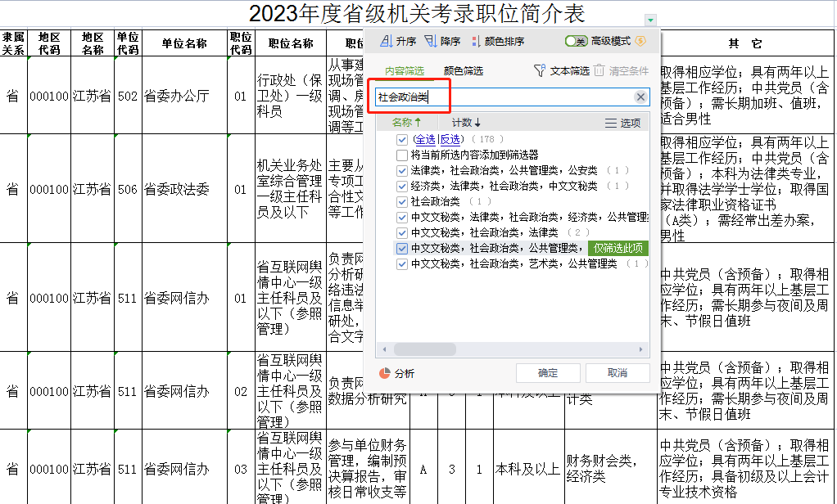Click the 反选 link
Screen dimensions: 837x504
(450, 139)
